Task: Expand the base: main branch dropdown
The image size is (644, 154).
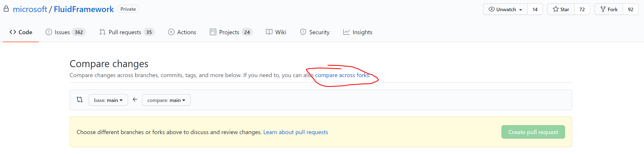Action: pyautogui.click(x=108, y=100)
